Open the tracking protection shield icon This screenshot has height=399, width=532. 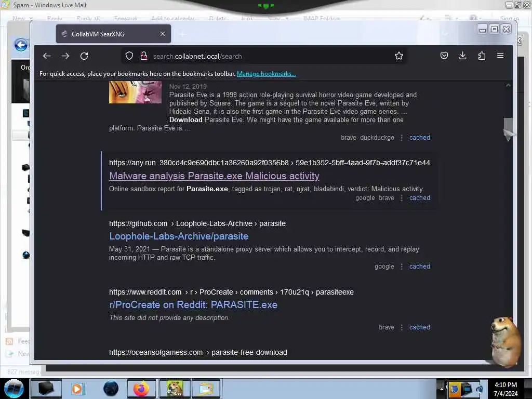(x=129, y=56)
